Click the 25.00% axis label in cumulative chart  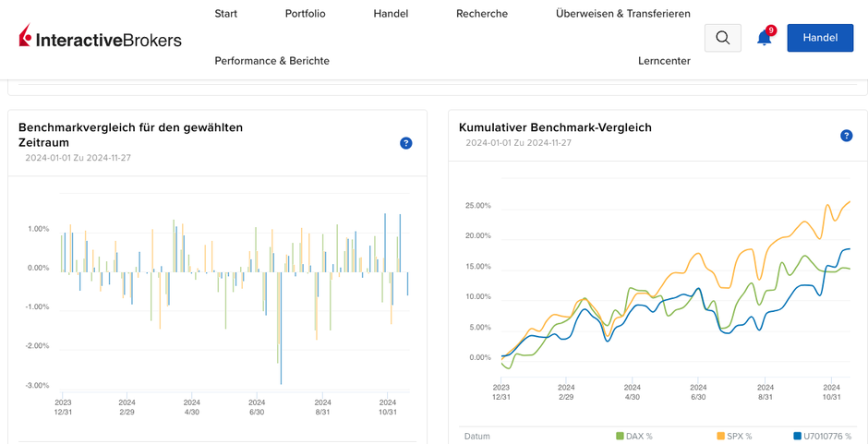478,206
